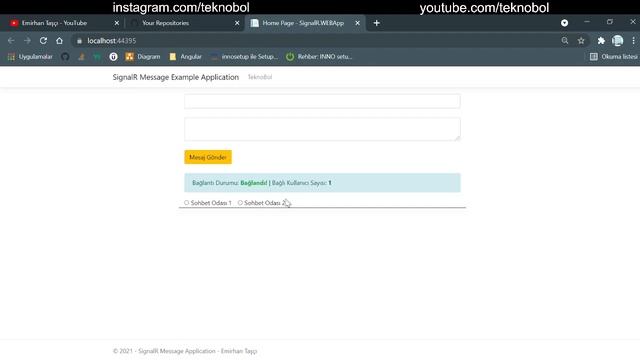Open the Uygulamalar apps shortcut

(30, 57)
